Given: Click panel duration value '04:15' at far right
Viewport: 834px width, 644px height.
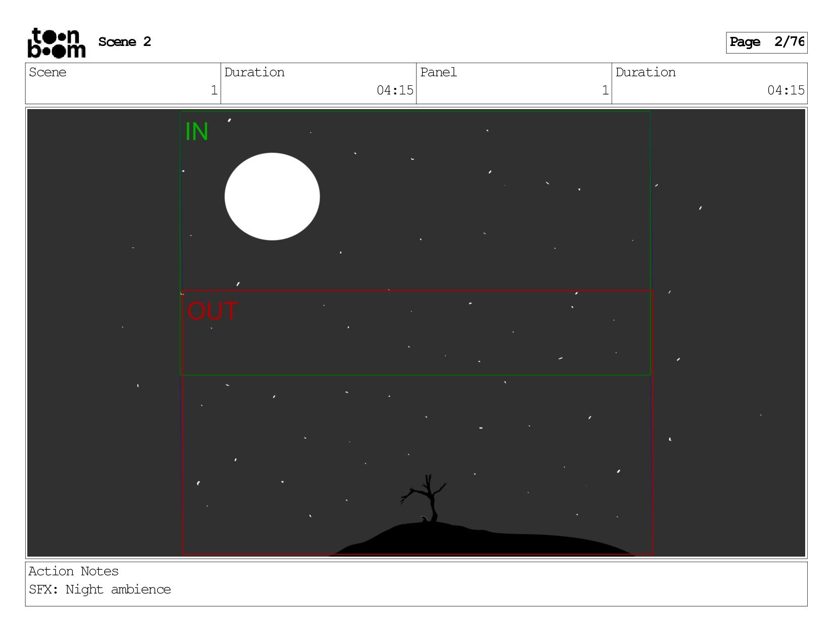Looking at the screenshot, I should tap(785, 90).
